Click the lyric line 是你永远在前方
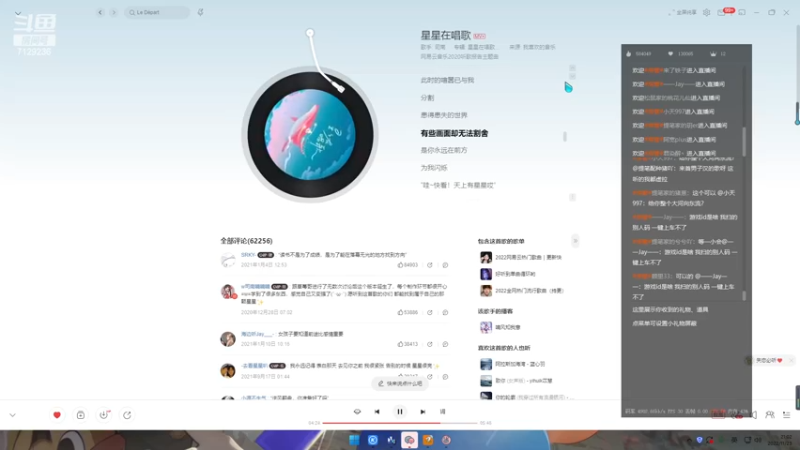The height and width of the screenshot is (450, 800). tap(444, 150)
